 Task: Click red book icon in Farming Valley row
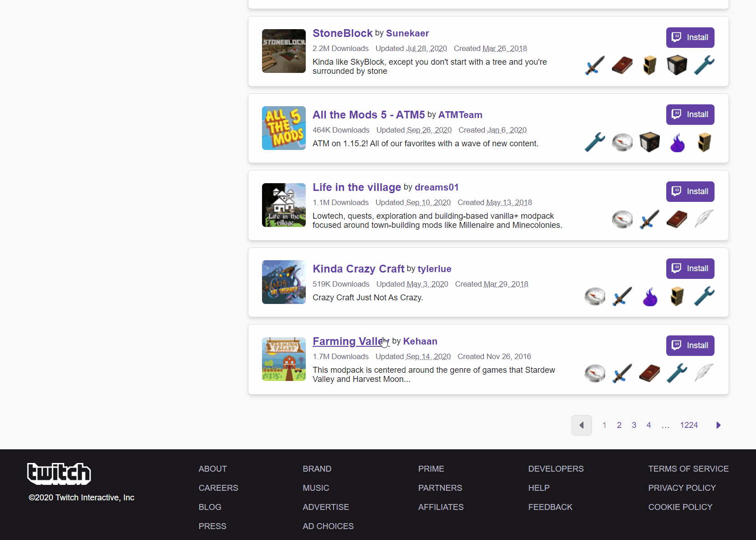[649, 373]
